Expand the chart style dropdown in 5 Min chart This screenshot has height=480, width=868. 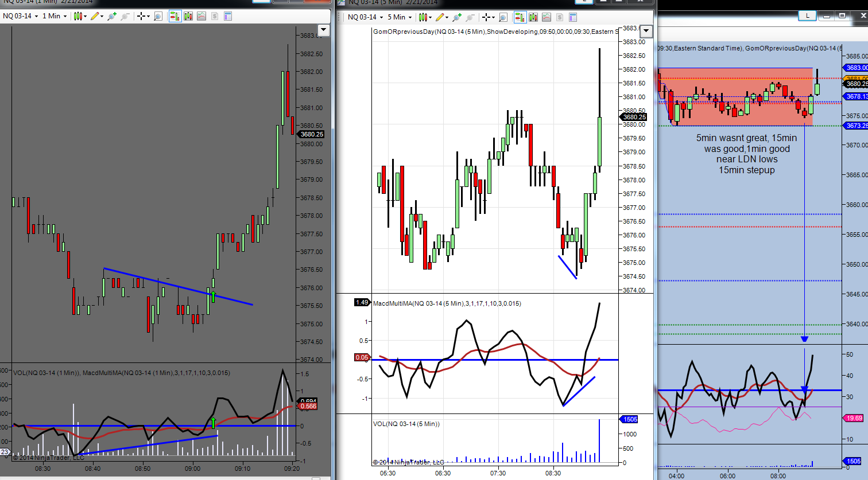coord(431,17)
